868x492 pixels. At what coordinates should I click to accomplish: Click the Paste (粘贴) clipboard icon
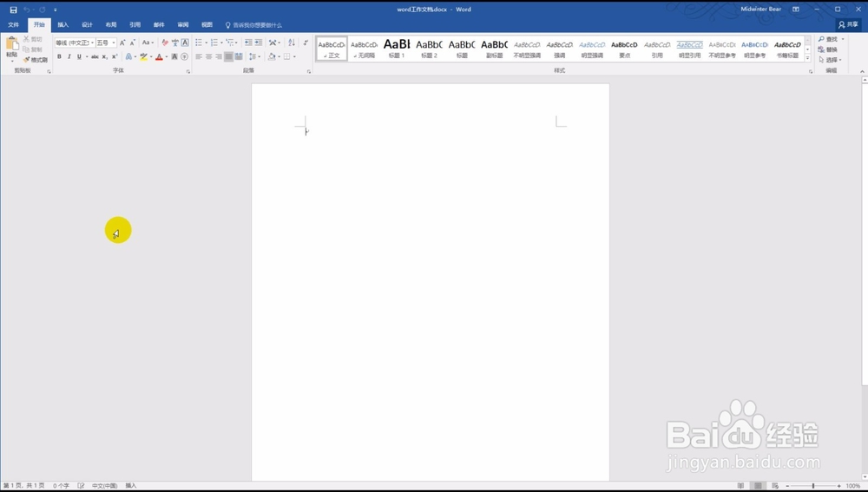[x=12, y=45]
